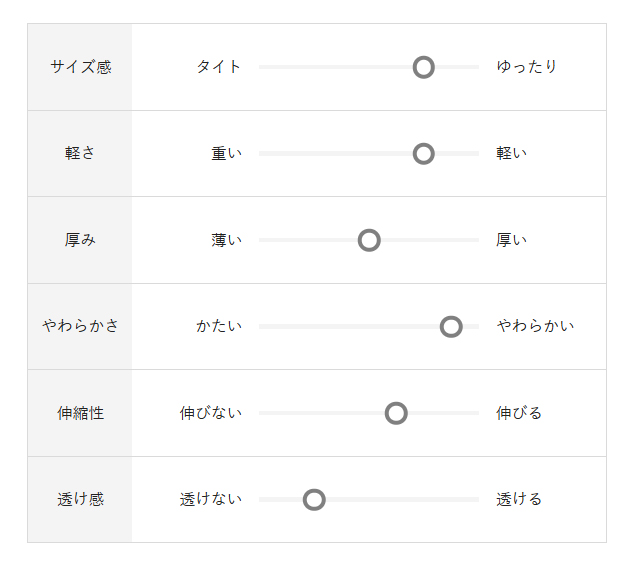Click the 薄い label
Screen dimensions: 631x567
click(x=226, y=240)
